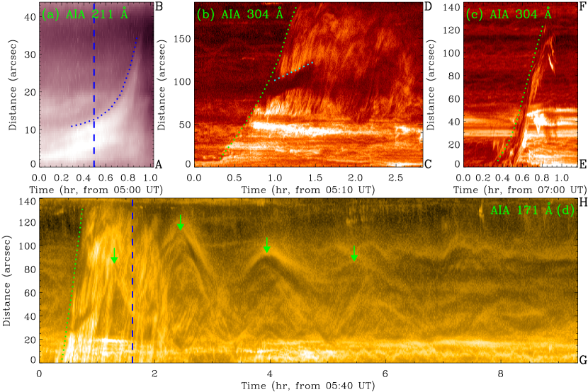Viewport: 588px width, 392px height.
Task: Click corner letter "H" beside panel (d)
Action: [x=583, y=202]
